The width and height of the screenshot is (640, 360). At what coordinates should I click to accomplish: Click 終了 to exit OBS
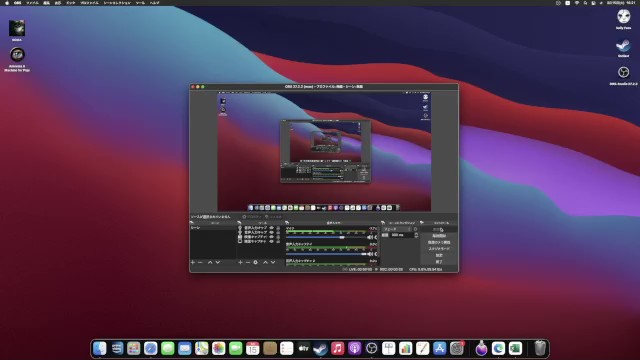[439, 262]
